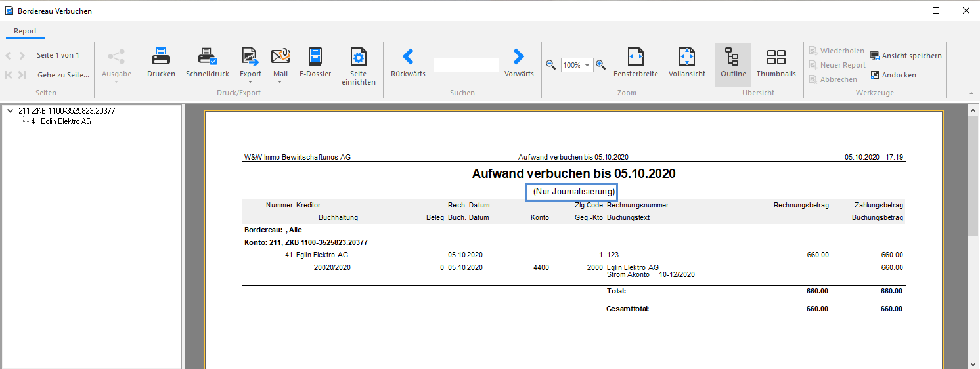Click Bordereau: , Alle line
The width and height of the screenshot is (980, 369).
[x=273, y=230]
